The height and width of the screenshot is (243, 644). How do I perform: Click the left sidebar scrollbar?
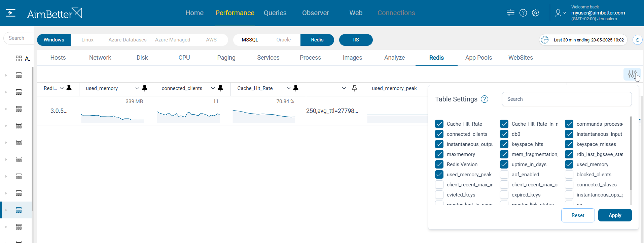click(x=33, y=139)
